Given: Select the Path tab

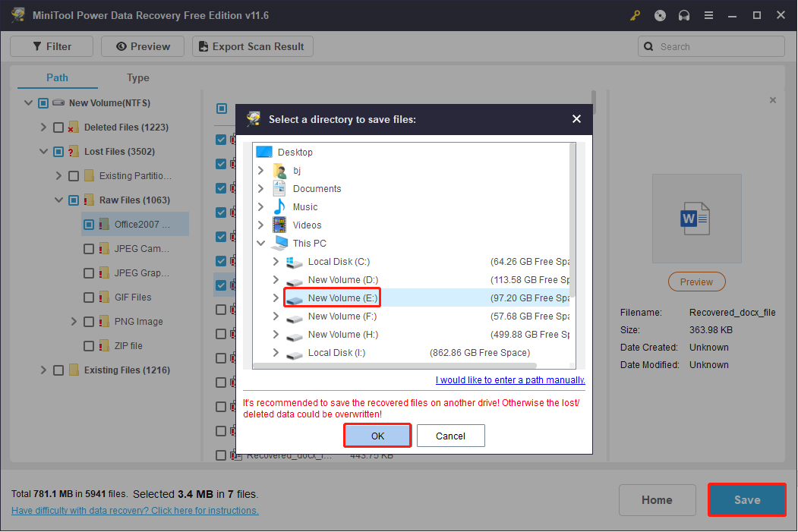Looking at the screenshot, I should (56, 77).
